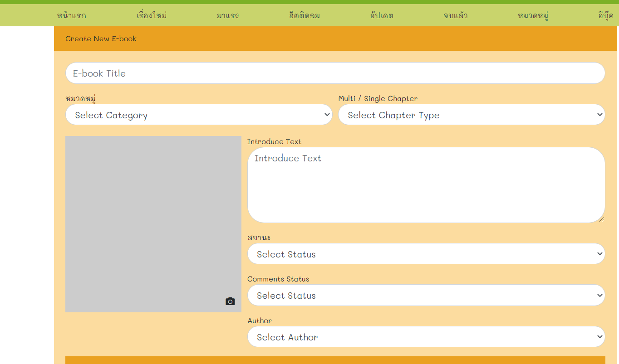Click the หมวดหมู่ label above category dropdown
The height and width of the screenshot is (364, 619).
tap(80, 98)
